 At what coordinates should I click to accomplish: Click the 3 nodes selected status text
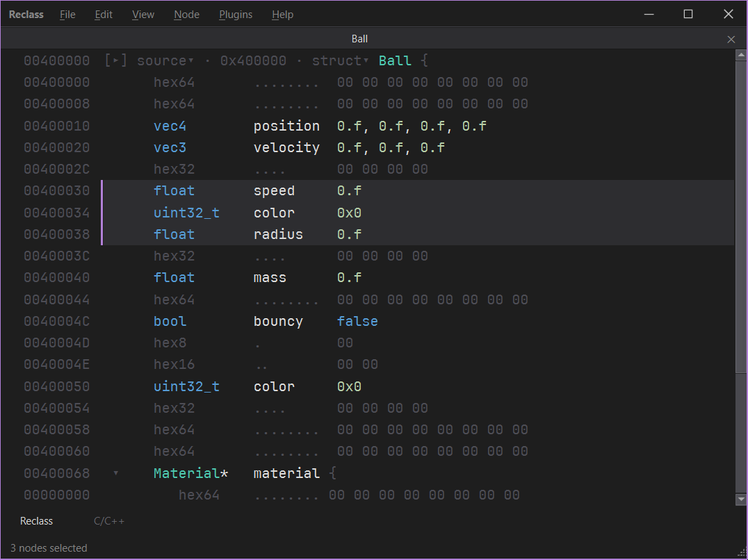pos(49,548)
